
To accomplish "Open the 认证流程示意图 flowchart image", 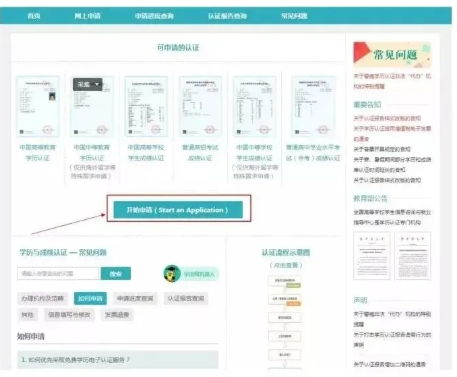I will [285, 322].
